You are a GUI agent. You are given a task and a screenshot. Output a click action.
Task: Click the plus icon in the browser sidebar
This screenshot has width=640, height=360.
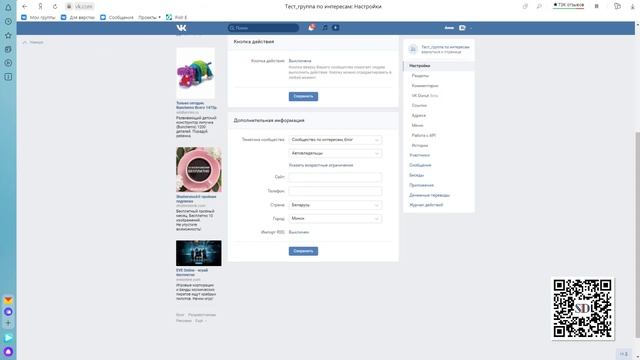(x=8, y=323)
